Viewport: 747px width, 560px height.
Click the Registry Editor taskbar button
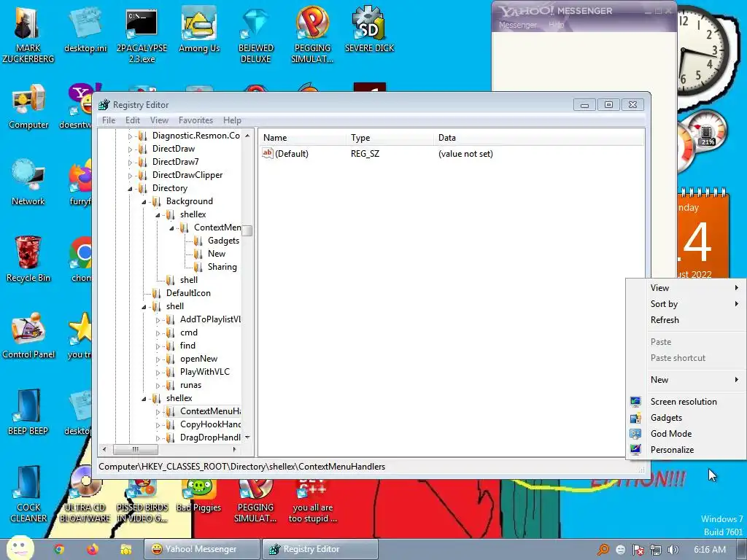(x=320, y=549)
